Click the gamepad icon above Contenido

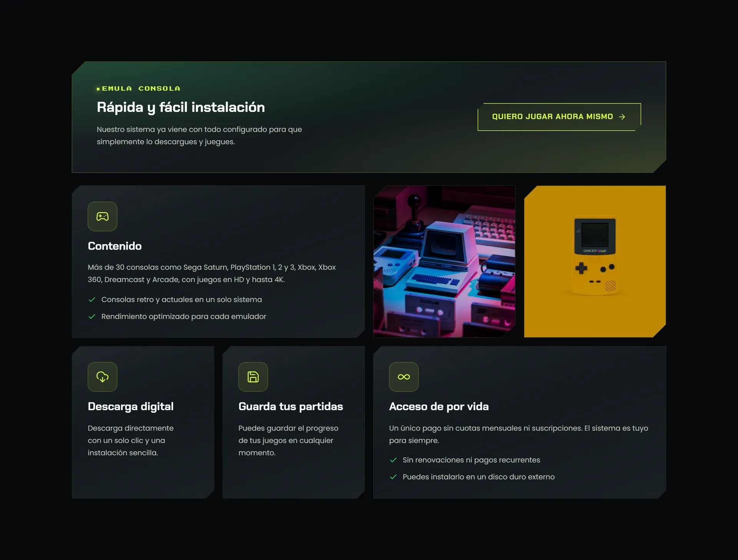[102, 216]
